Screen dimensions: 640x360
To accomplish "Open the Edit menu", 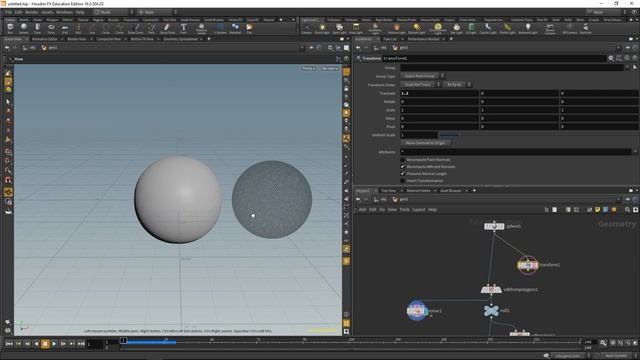I will pos(18,12).
